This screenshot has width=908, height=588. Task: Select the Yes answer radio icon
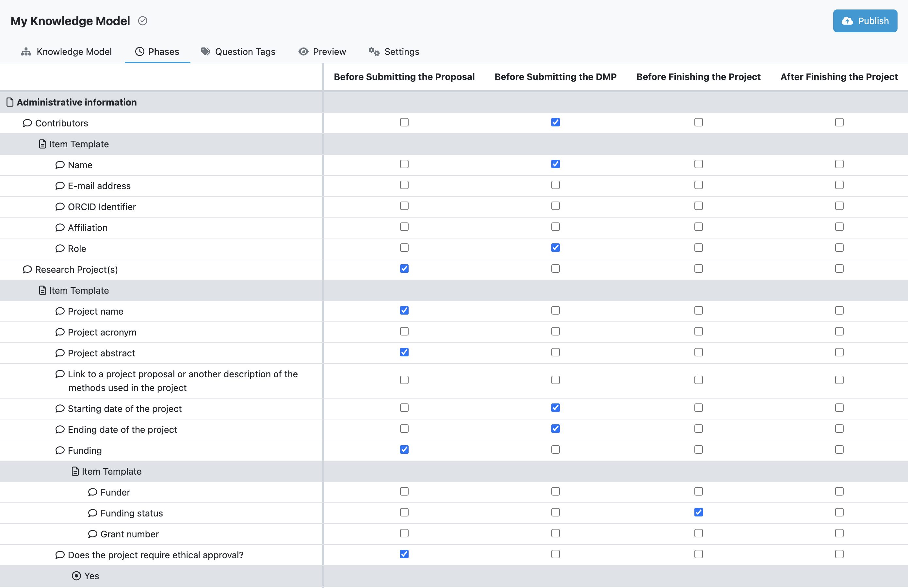[x=76, y=575]
